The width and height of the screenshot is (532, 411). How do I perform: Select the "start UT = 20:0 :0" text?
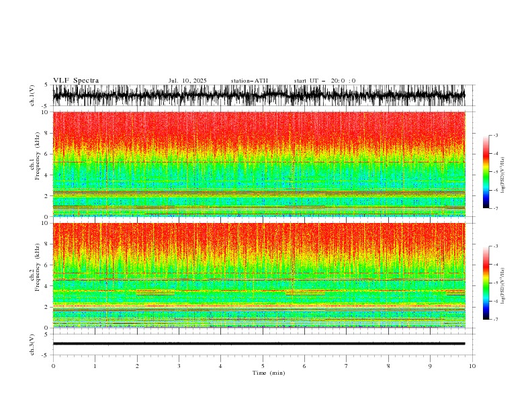(x=324, y=81)
